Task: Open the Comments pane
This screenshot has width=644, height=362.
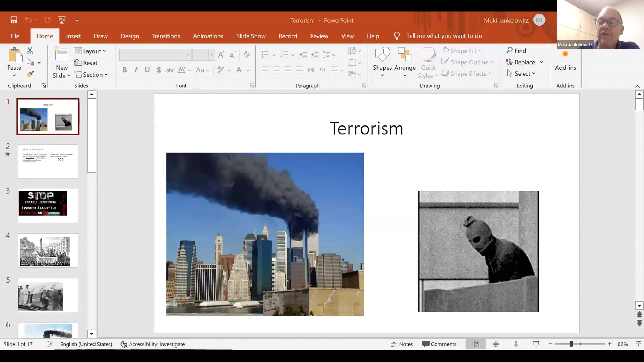Action: click(x=439, y=344)
